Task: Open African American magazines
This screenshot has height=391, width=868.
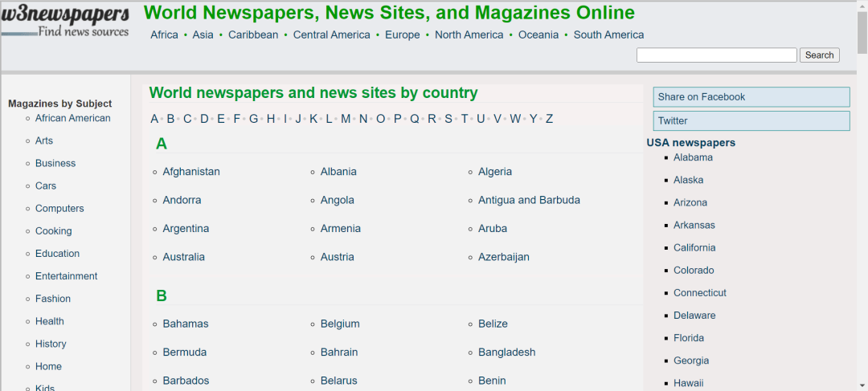Action: point(72,118)
